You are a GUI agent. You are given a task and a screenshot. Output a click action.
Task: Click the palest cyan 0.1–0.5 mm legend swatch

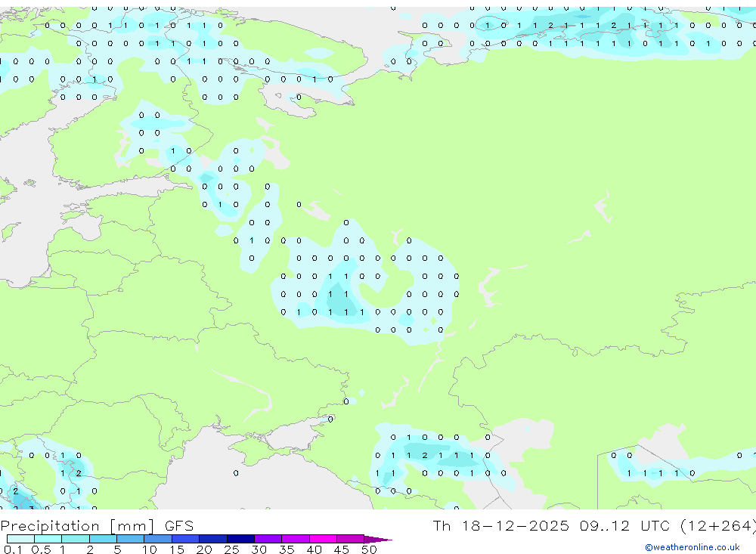(20, 539)
